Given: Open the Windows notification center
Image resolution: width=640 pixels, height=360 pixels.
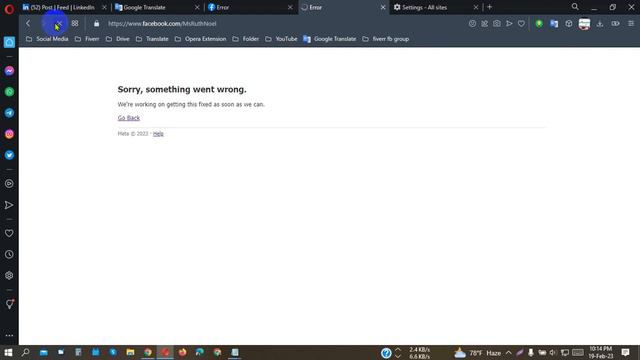Looking at the screenshot, I should 625,352.
